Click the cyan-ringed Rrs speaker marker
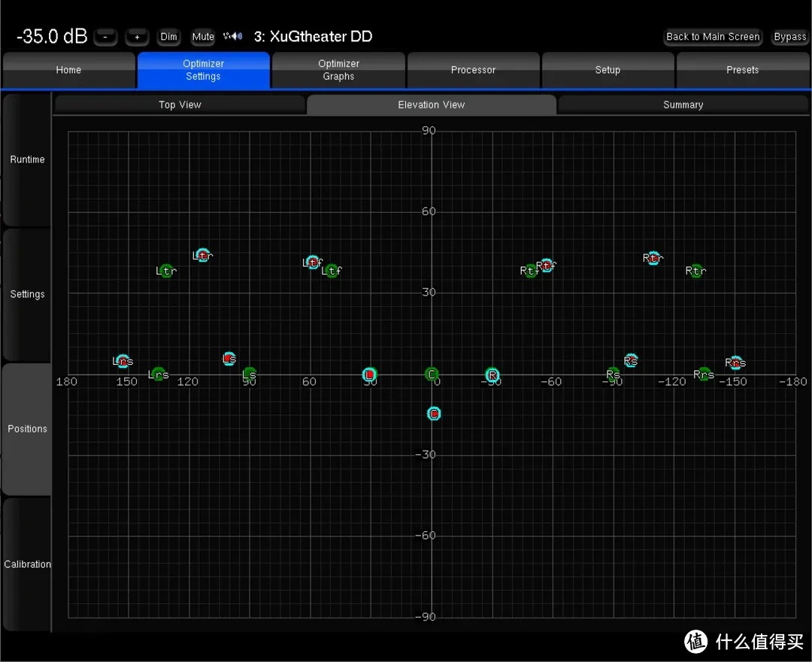 tap(735, 363)
